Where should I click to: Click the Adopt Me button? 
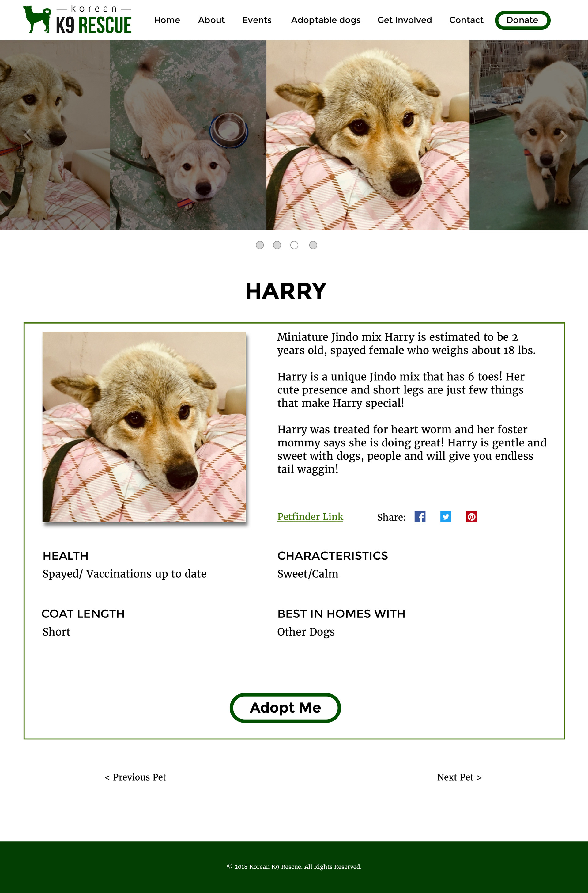(x=285, y=708)
